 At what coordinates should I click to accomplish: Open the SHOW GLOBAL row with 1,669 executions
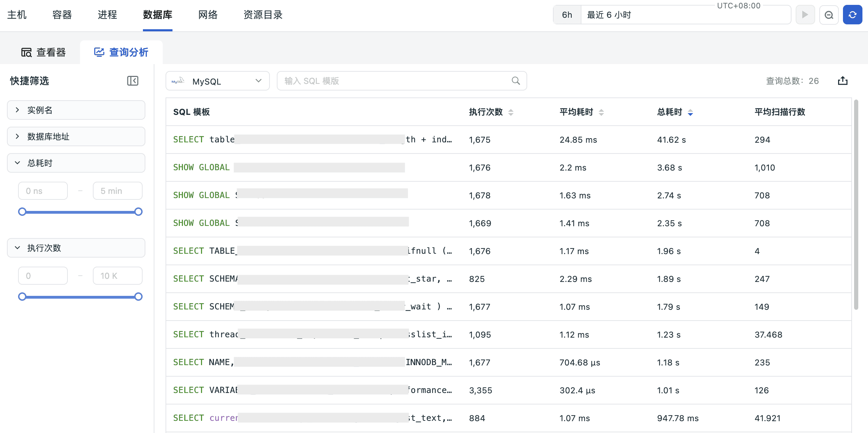pyautogui.click(x=508, y=223)
